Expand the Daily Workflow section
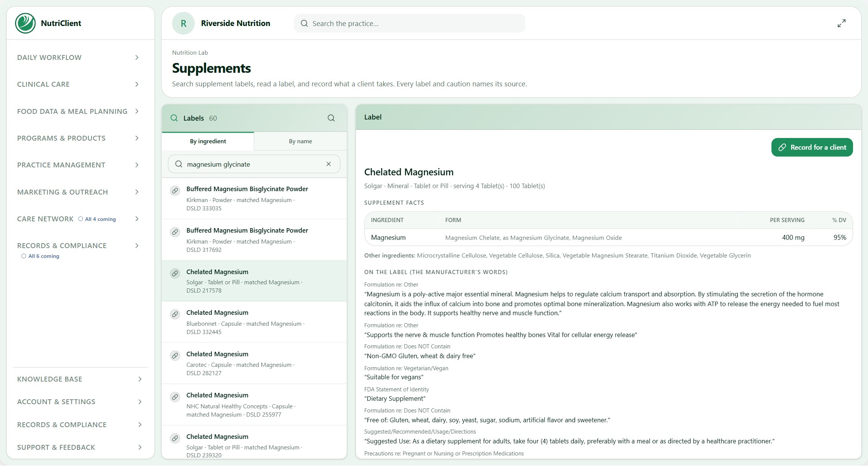The height and width of the screenshot is (466, 868). 78,57
